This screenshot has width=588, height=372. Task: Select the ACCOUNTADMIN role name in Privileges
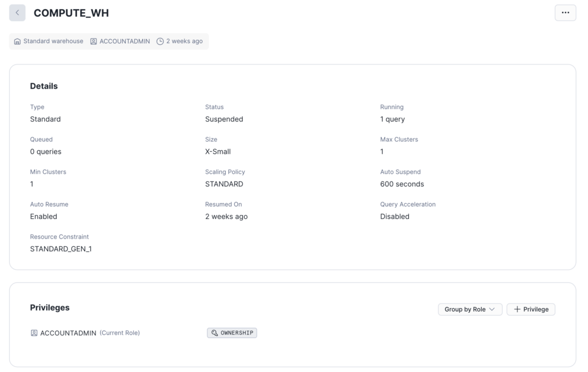pos(68,333)
